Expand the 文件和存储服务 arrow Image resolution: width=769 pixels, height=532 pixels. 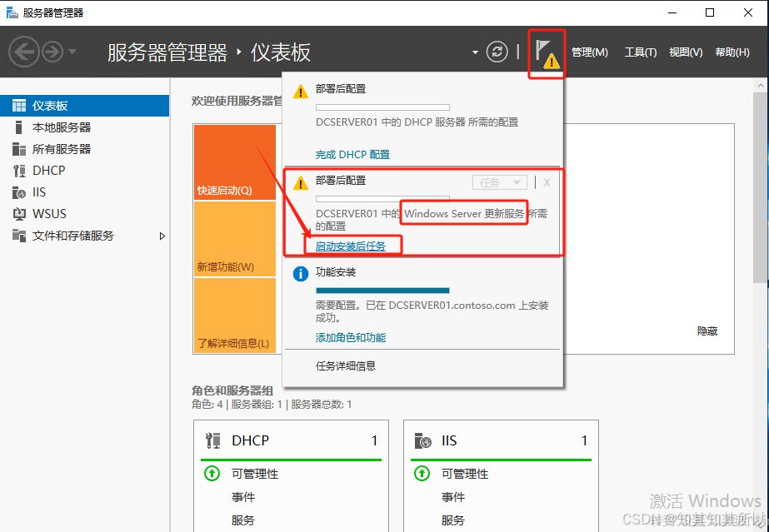[162, 236]
